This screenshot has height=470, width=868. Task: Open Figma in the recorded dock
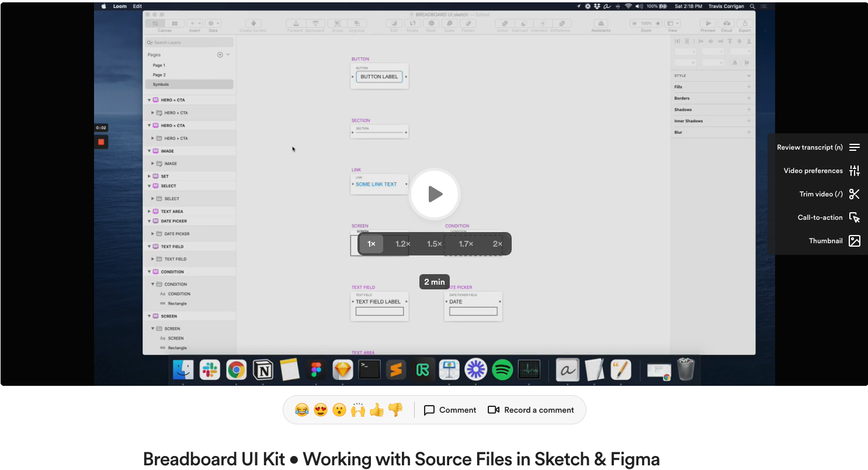tap(316, 369)
